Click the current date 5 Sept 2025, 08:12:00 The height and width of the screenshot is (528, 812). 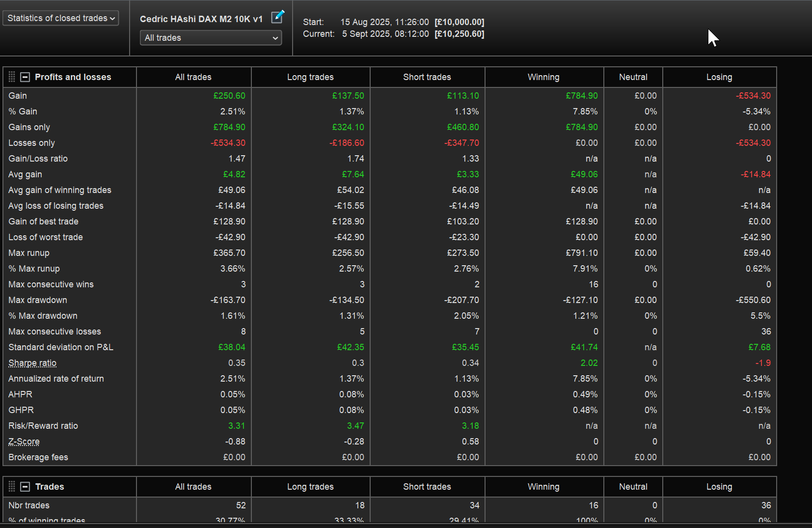(x=385, y=34)
